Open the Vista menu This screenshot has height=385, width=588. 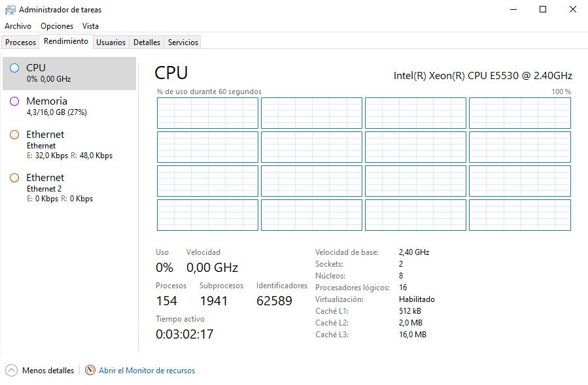click(90, 26)
